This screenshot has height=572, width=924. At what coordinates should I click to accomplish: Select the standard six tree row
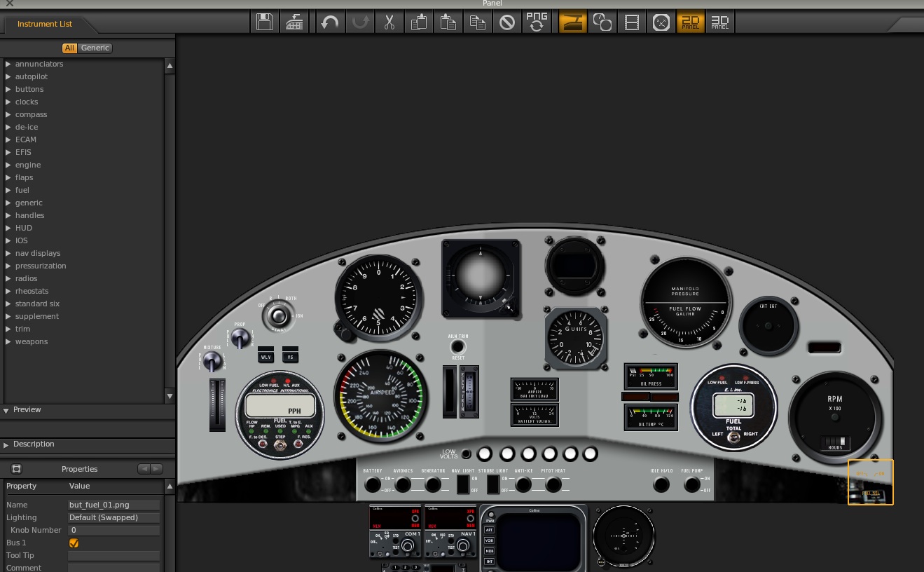pyautogui.click(x=83, y=304)
